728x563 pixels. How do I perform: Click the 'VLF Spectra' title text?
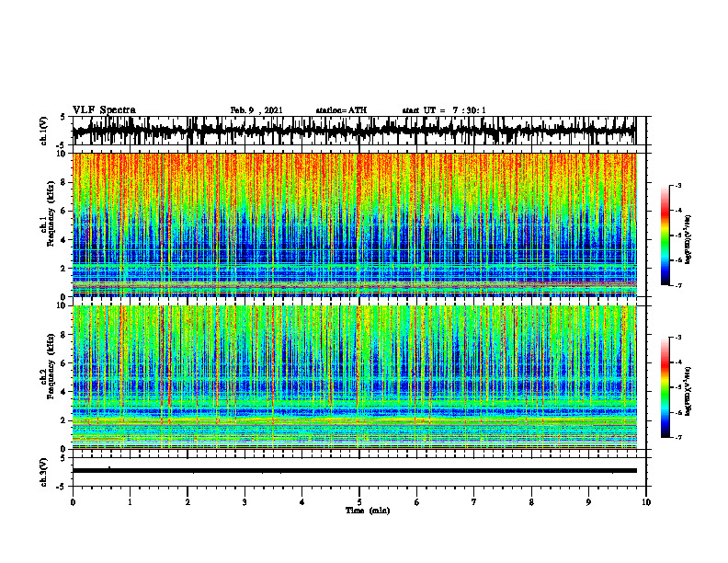pyautogui.click(x=104, y=110)
